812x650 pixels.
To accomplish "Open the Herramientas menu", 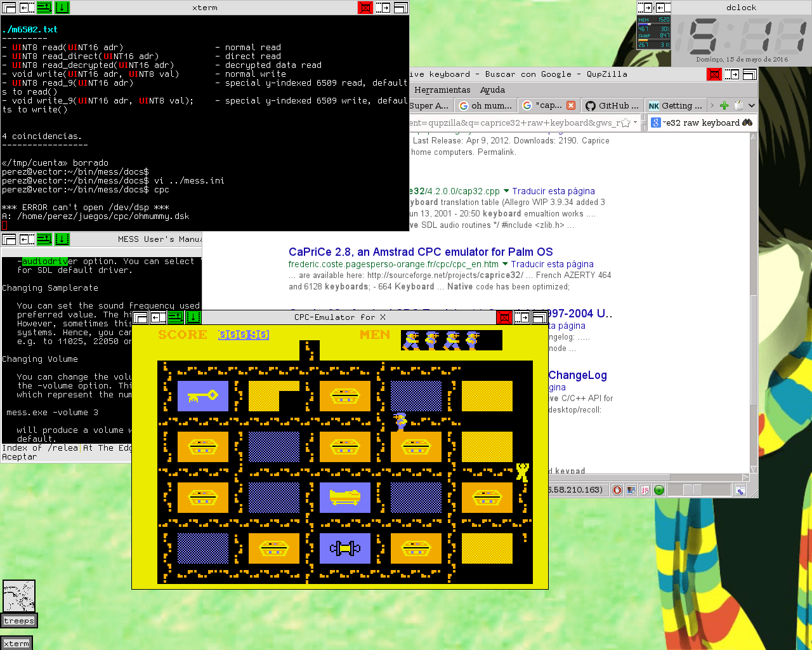I will click(442, 90).
